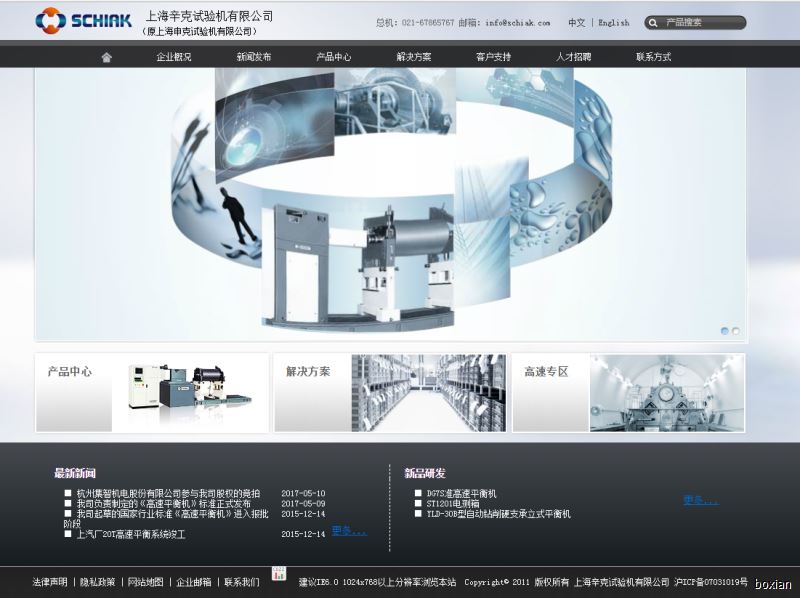
Task: Click the home icon in navigation bar
Action: pyautogui.click(x=107, y=57)
